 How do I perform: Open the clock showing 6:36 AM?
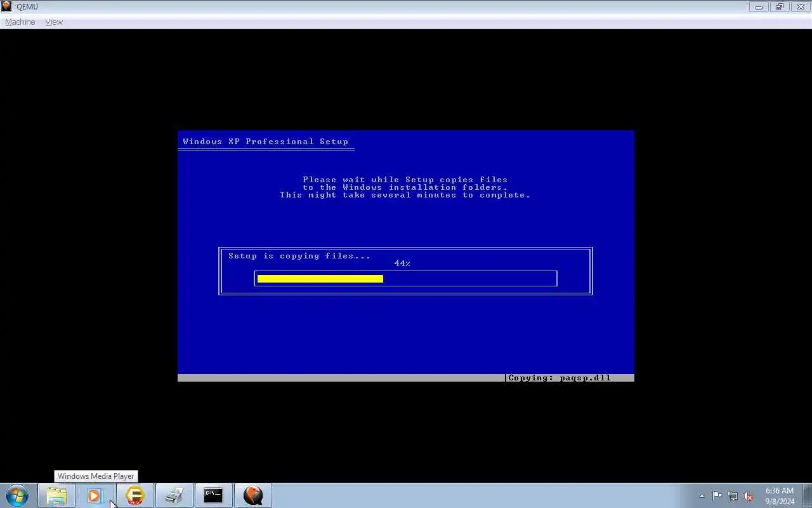tap(780, 496)
